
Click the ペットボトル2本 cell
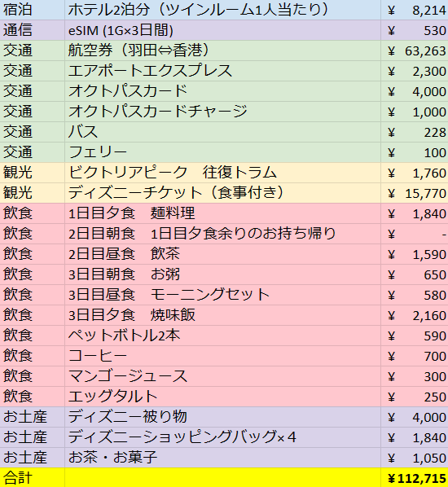[222, 336]
